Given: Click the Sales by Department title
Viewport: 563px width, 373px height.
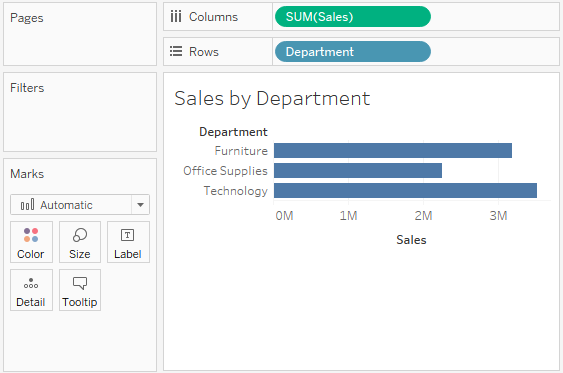Looking at the screenshot, I should pos(272,98).
